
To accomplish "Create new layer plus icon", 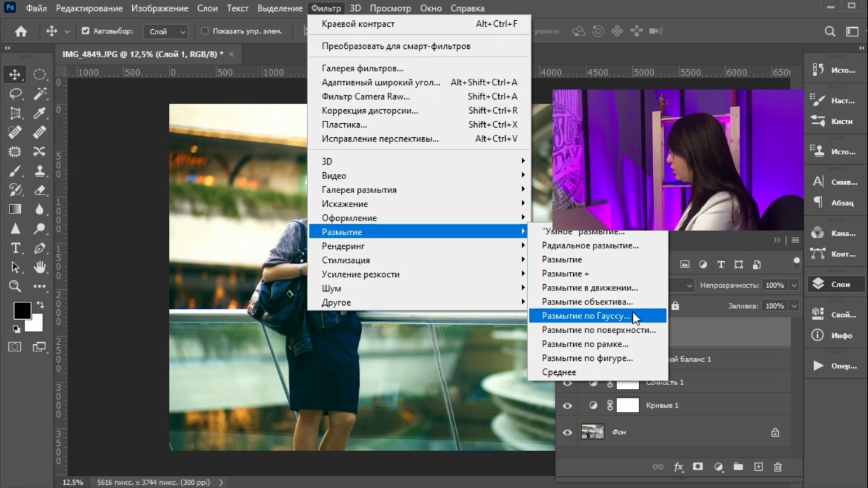I will pyautogui.click(x=758, y=467).
